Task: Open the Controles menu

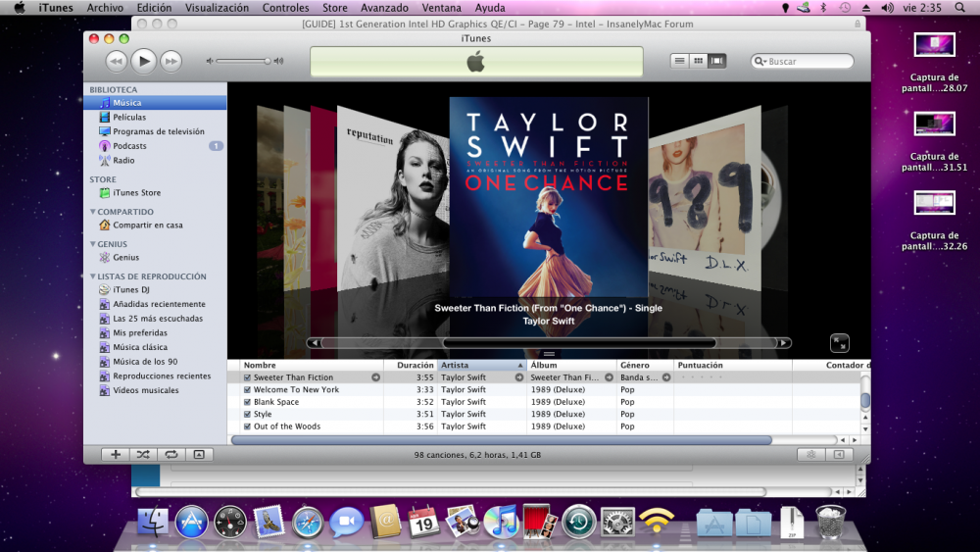Action: (x=285, y=8)
